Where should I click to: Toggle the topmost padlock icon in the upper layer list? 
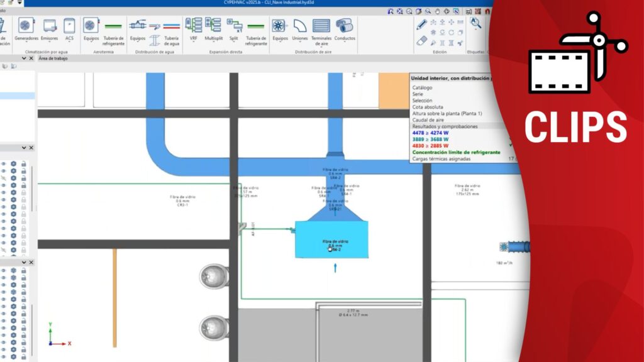(x=23, y=164)
